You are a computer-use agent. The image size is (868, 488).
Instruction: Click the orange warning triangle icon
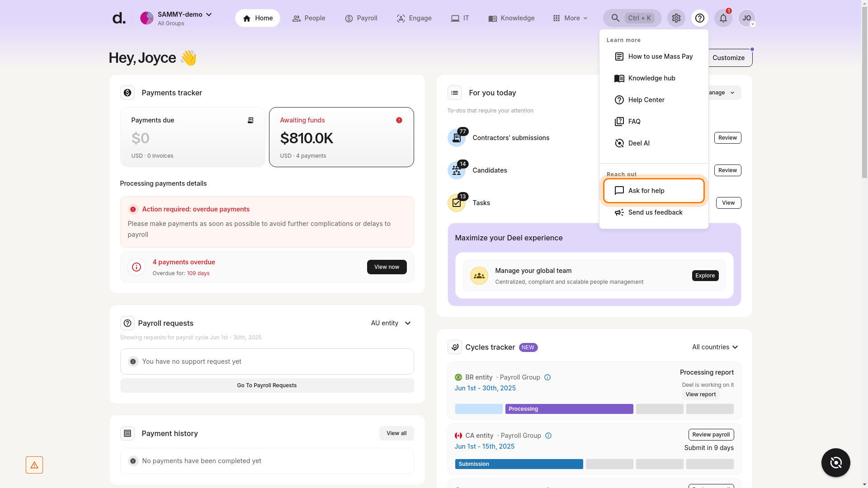tap(34, 465)
